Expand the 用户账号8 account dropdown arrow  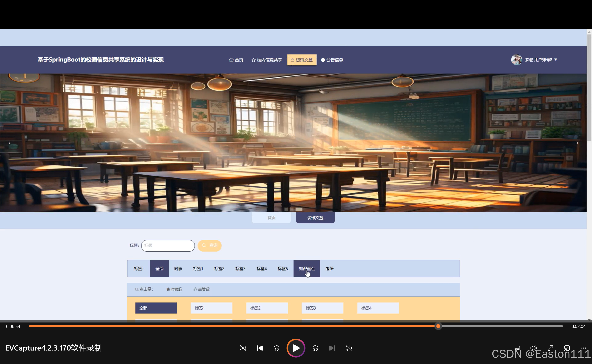coord(556,60)
